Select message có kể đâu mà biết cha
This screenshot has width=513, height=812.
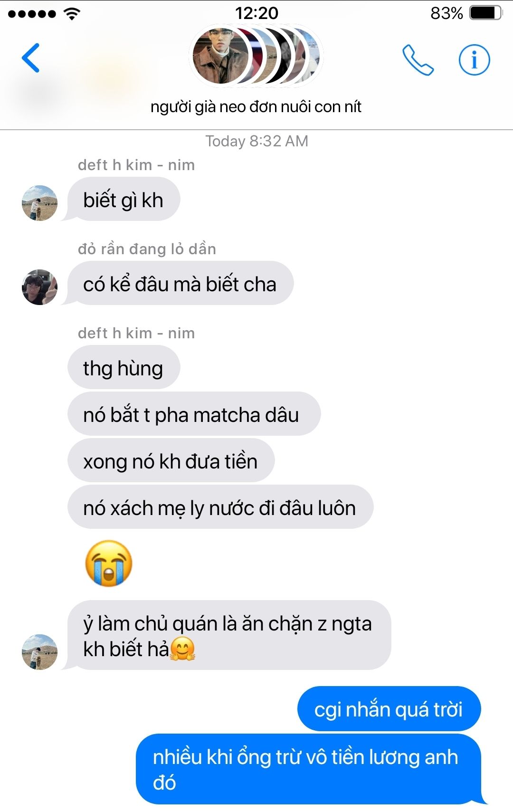coord(180,283)
